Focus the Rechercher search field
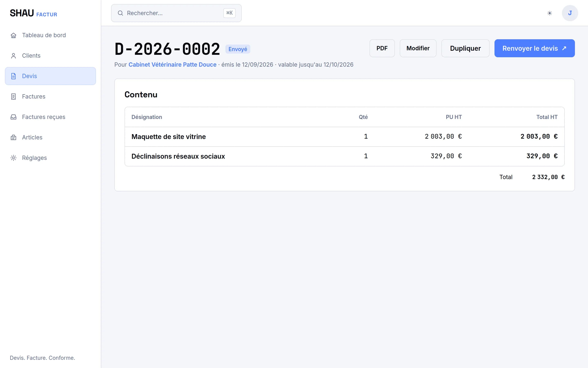Image resolution: width=588 pixels, height=368 pixels. (x=176, y=13)
